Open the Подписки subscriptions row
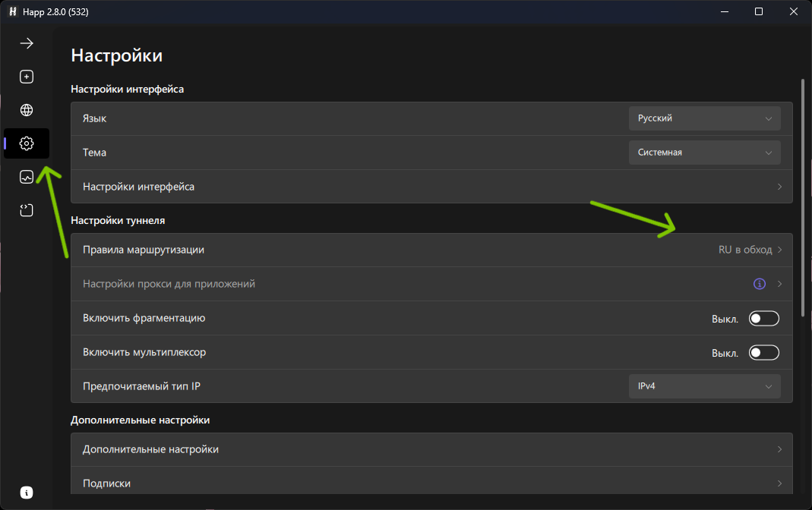812x510 pixels. click(x=431, y=483)
